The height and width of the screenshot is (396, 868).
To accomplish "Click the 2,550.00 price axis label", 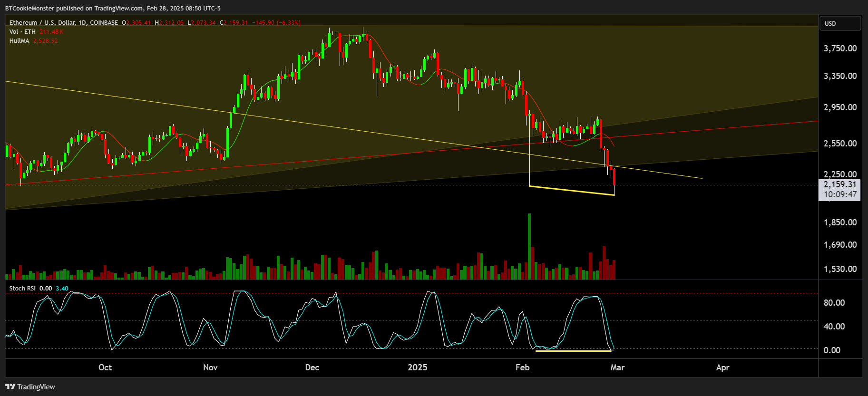I will (x=840, y=144).
